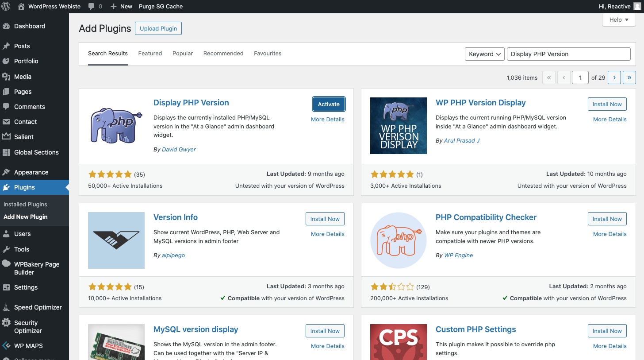
Task: Click the PHP Compatibility Checker thumbnail
Action: point(399,240)
